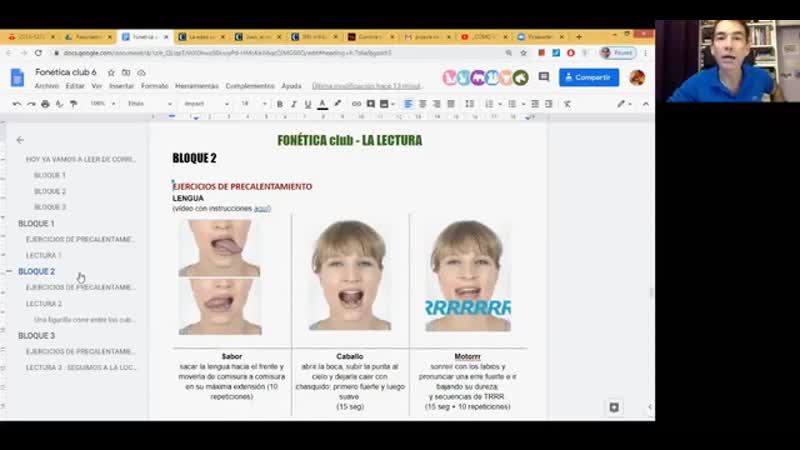Select the paint format tool

point(74,104)
